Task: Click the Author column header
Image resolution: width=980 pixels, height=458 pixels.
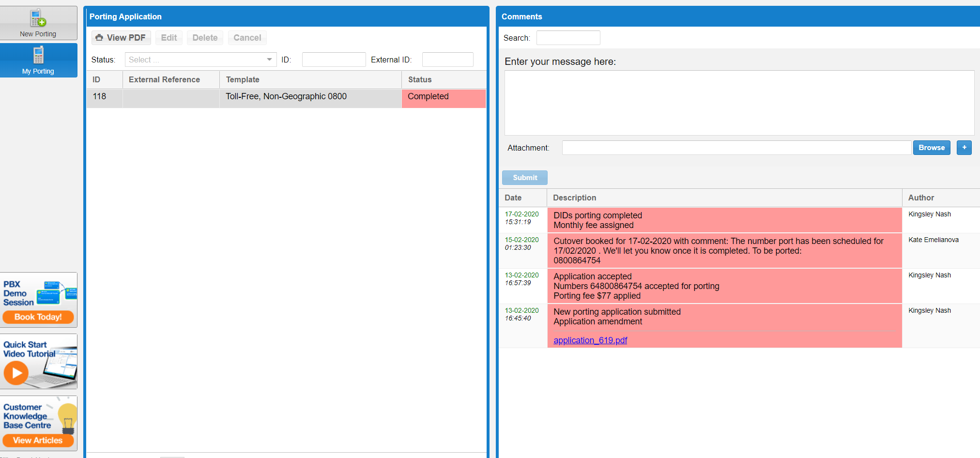Action: pyautogui.click(x=941, y=198)
